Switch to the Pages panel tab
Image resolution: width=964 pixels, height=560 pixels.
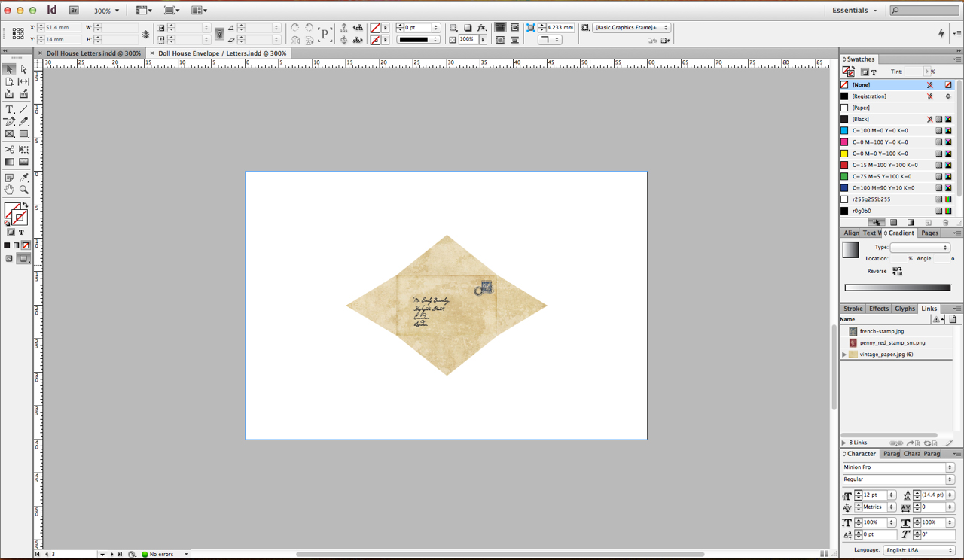tap(930, 233)
